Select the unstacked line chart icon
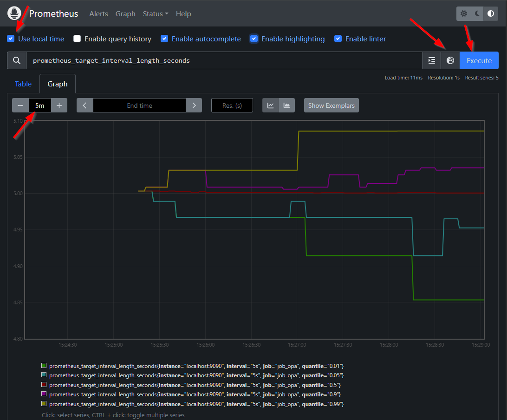 (270, 105)
